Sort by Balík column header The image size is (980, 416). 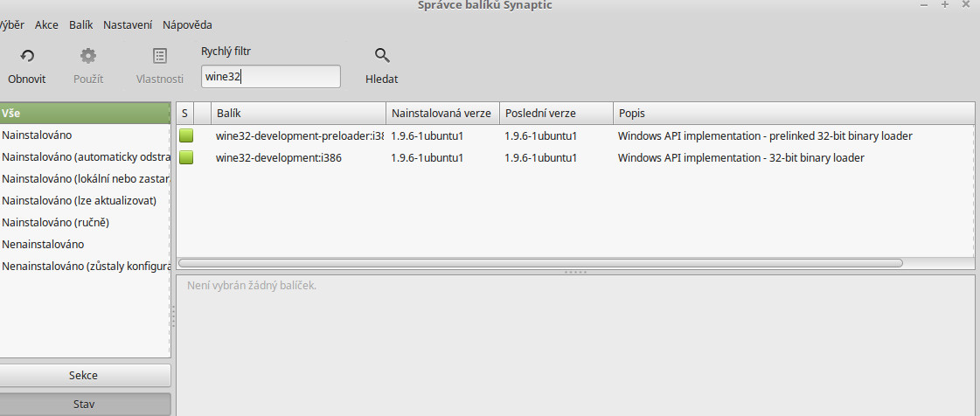(x=297, y=114)
